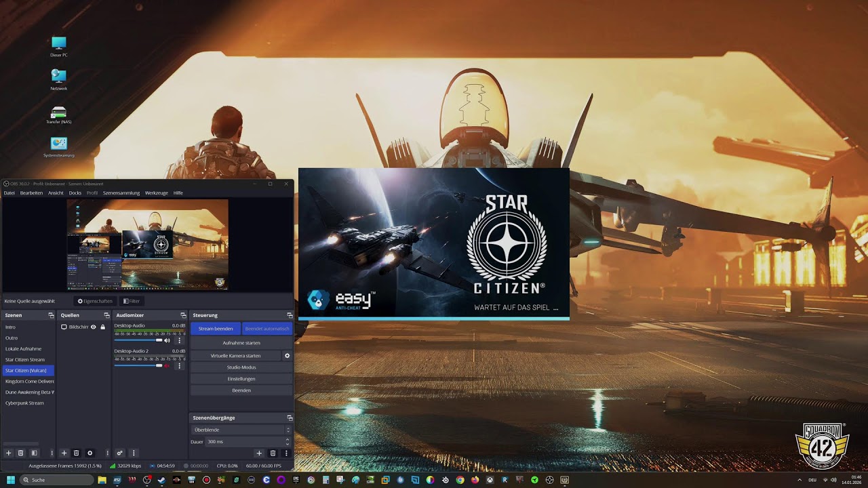868x488 pixels.
Task: Open the Netzwerk desktop icon
Action: point(59,80)
